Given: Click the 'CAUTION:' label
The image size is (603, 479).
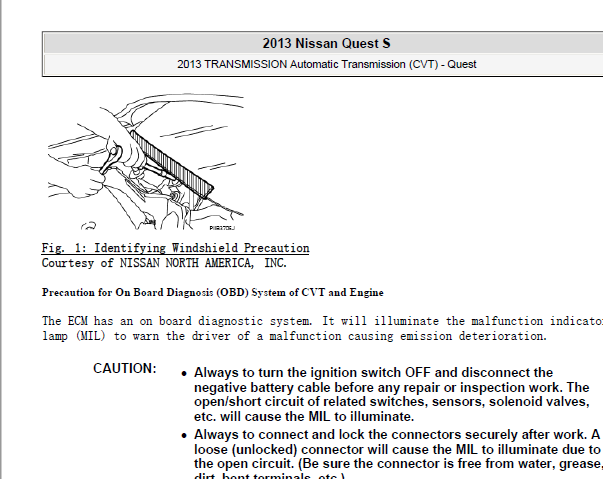Looking at the screenshot, I should [125, 368].
